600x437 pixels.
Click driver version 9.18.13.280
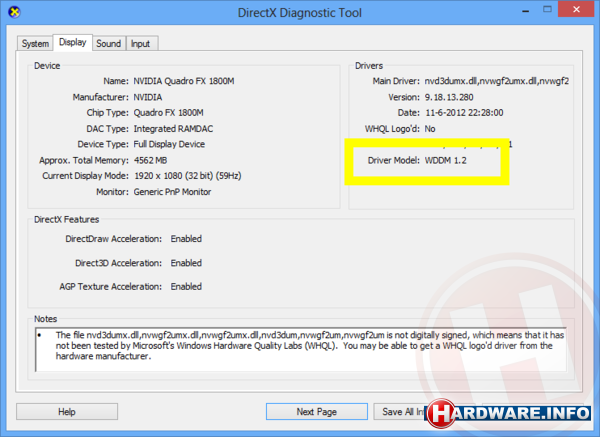[449, 97]
